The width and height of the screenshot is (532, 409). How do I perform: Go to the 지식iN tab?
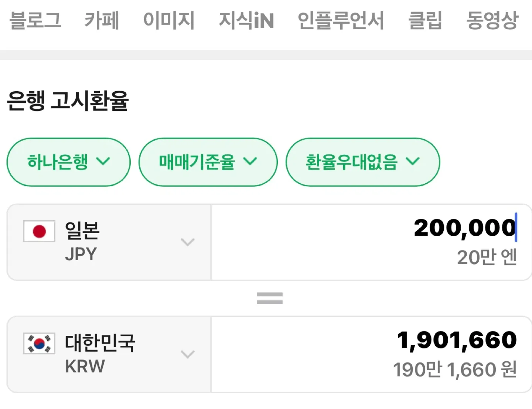point(246,20)
